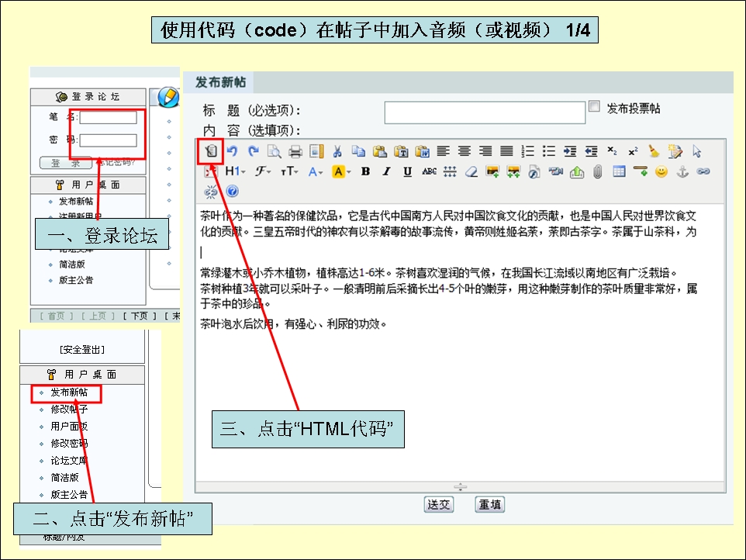
Task: Increase the paragraph indent
Action: click(x=570, y=151)
